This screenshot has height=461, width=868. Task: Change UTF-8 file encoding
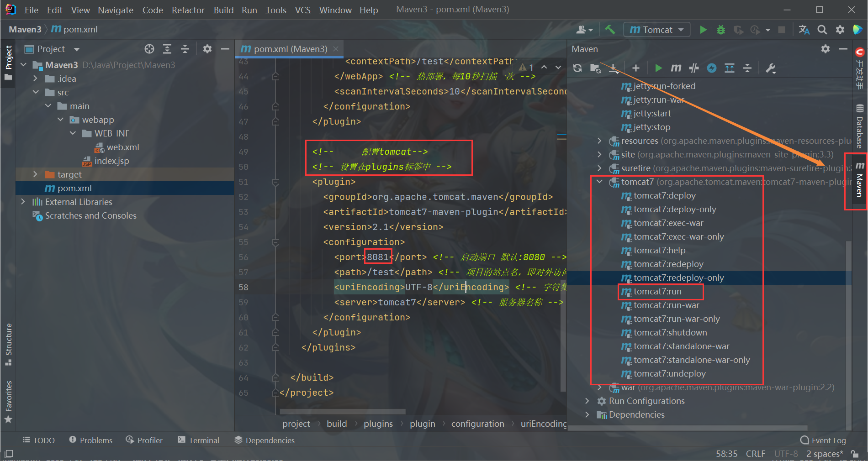click(x=786, y=454)
